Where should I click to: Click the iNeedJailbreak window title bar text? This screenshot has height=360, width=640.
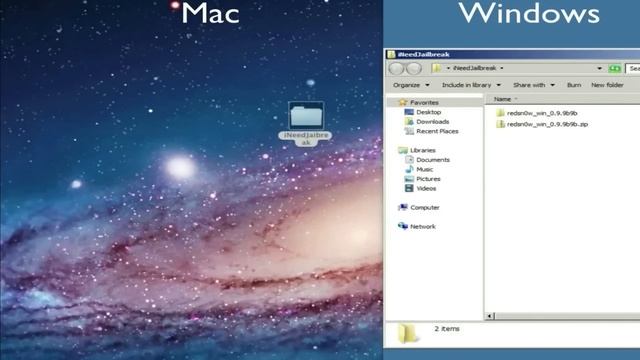point(424,54)
